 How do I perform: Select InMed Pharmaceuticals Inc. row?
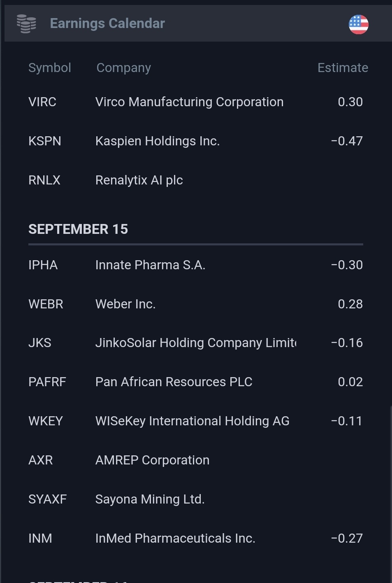tap(196, 538)
